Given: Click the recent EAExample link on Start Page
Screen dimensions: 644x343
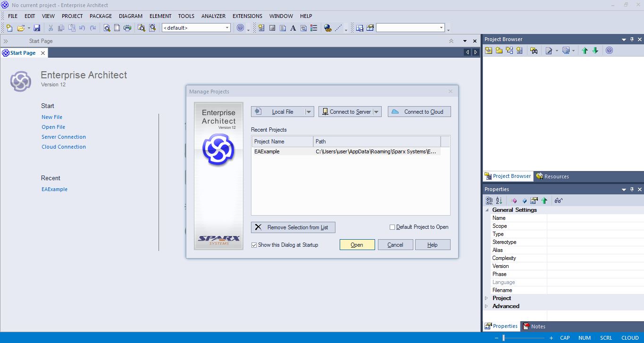Looking at the screenshot, I should 54,189.
